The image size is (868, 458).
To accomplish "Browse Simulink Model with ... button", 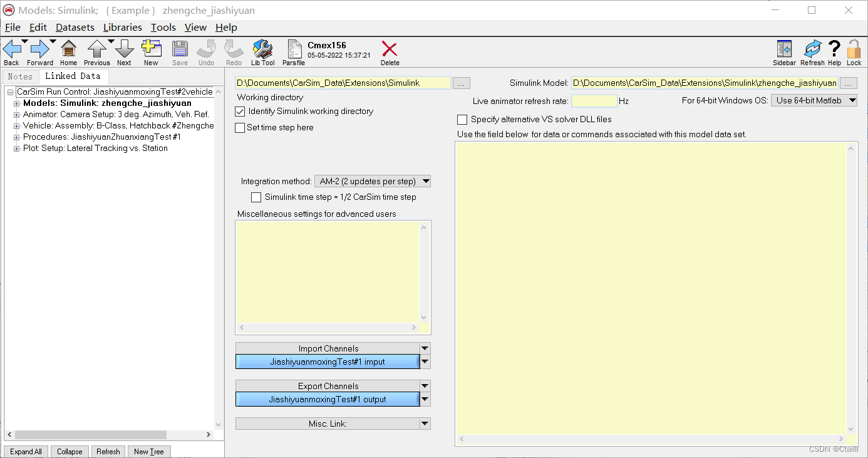I will (x=848, y=83).
